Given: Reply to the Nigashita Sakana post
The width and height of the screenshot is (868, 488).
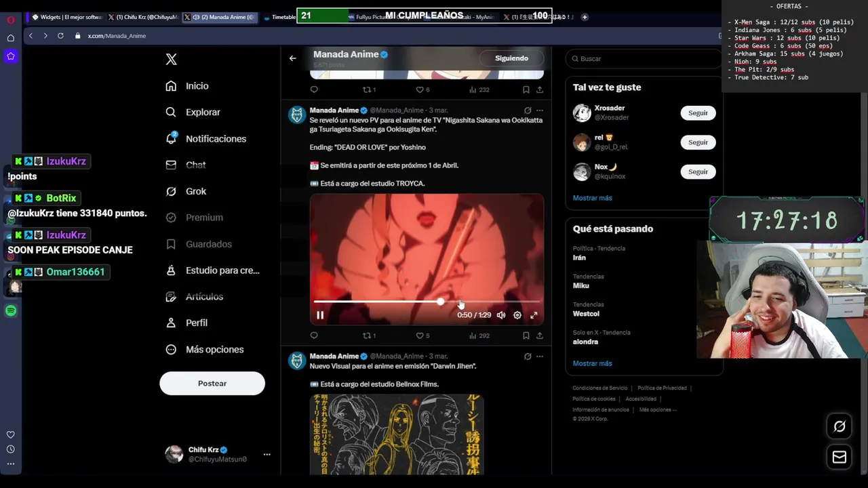Looking at the screenshot, I should 314,335.
